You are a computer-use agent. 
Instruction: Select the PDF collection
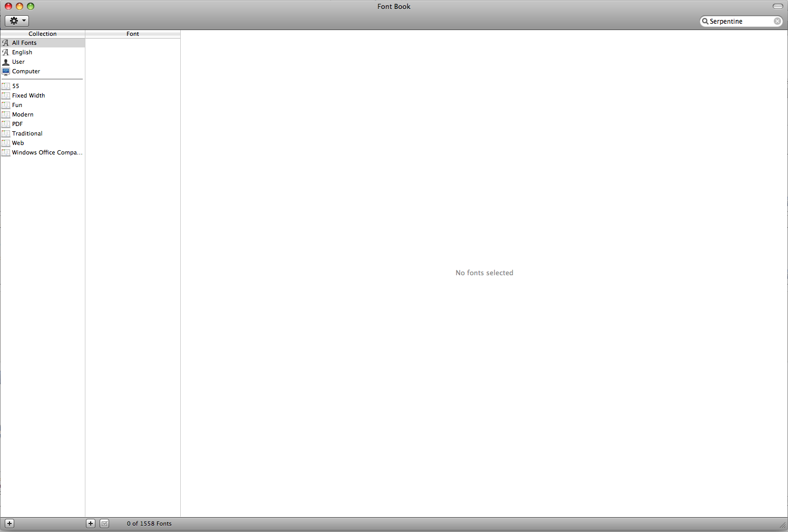[42, 124]
